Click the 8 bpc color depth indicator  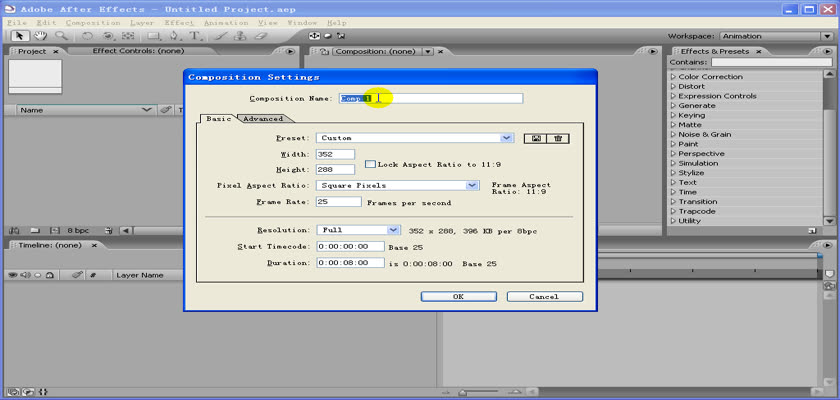[78, 230]
